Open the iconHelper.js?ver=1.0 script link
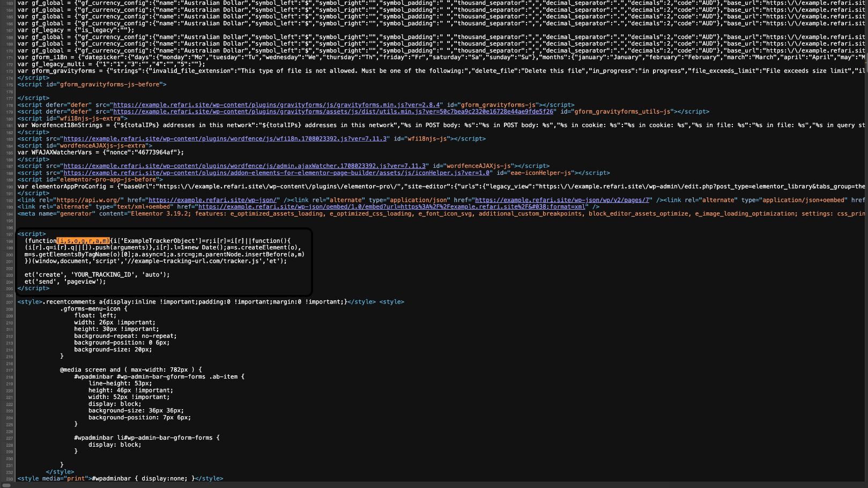Screen dimensions: 868x488 coord(277,173)
